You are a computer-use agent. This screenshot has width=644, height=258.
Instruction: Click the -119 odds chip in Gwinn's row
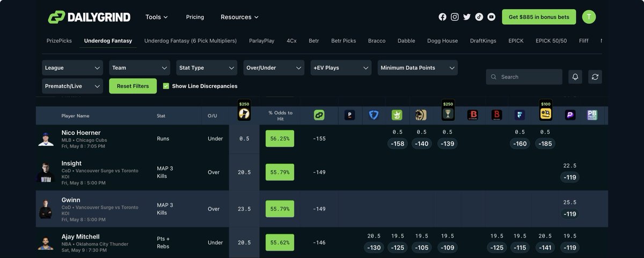click(570, 214)
